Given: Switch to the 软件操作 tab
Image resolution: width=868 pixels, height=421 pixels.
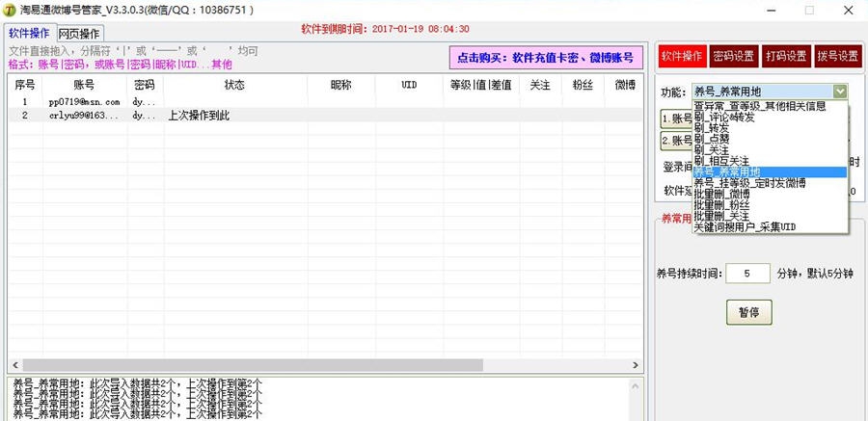Looking at the screenshot, I should [x=29, y=33].
